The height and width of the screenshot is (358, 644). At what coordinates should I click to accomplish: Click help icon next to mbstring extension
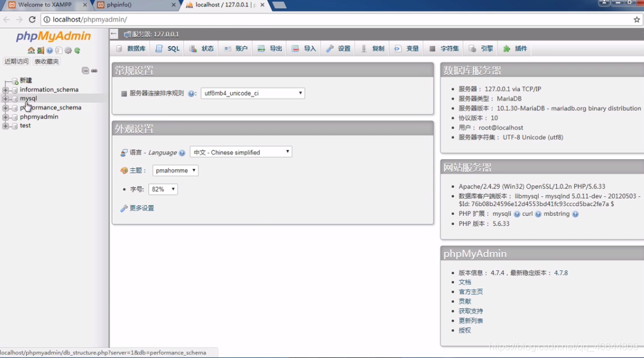pyautogui.click(x=575, y=214)
